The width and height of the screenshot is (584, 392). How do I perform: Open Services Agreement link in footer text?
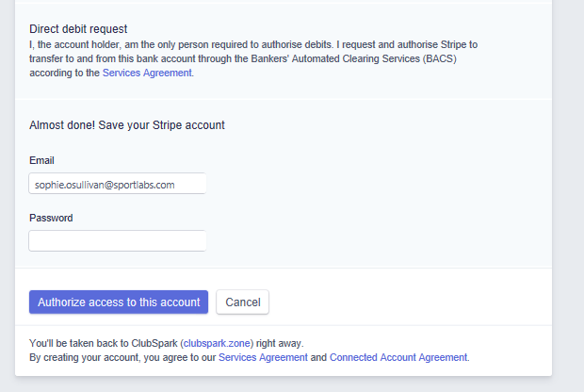263,357
